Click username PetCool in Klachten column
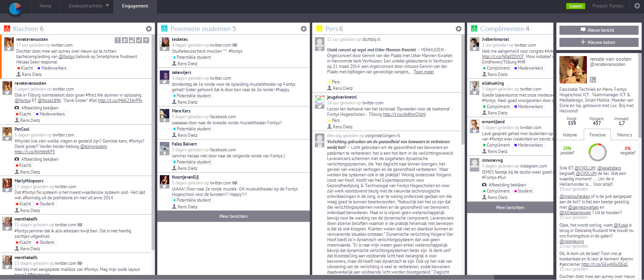 point(22,129)
